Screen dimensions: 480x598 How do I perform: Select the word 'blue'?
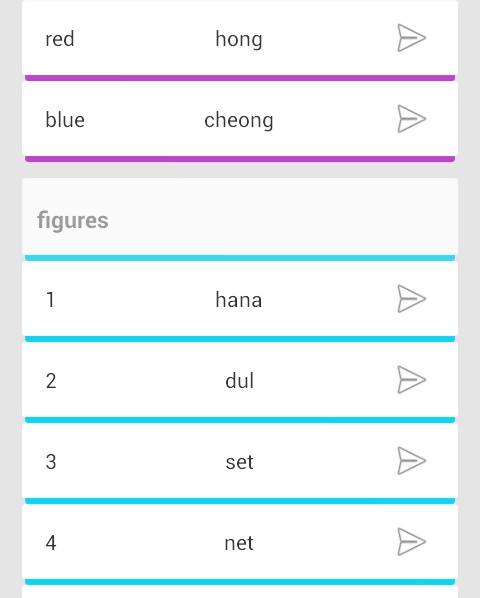tap(65, 120)
